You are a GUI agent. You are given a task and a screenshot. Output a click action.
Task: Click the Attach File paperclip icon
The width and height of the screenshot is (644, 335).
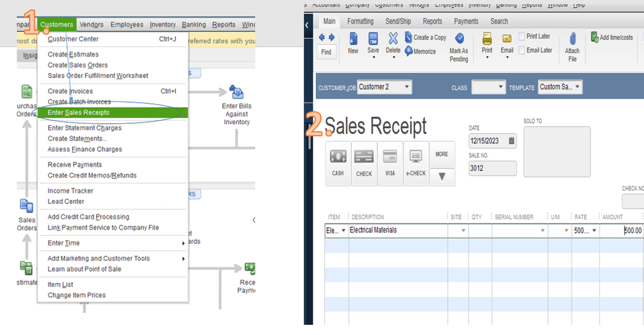572,39
